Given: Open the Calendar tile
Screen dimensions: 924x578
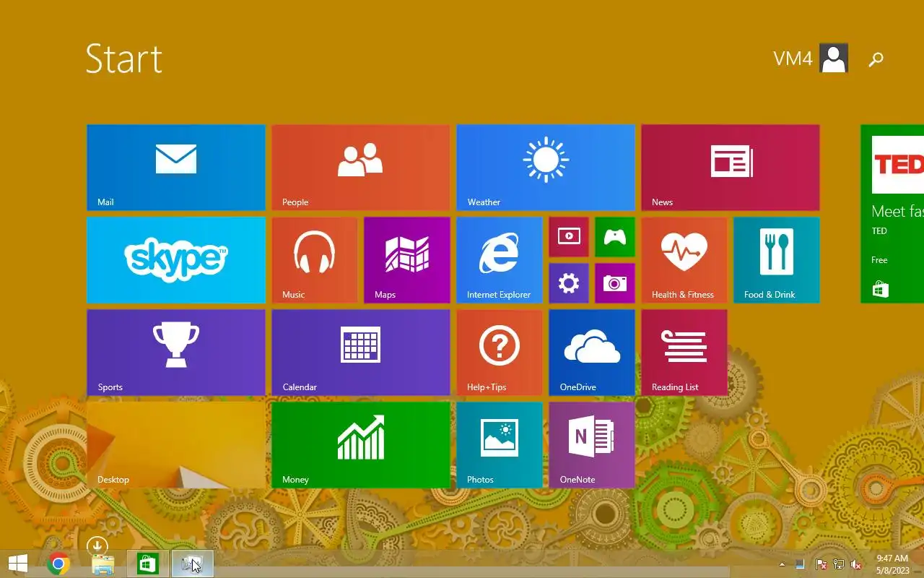Looking at the screenshot, I should click(361, 353).
